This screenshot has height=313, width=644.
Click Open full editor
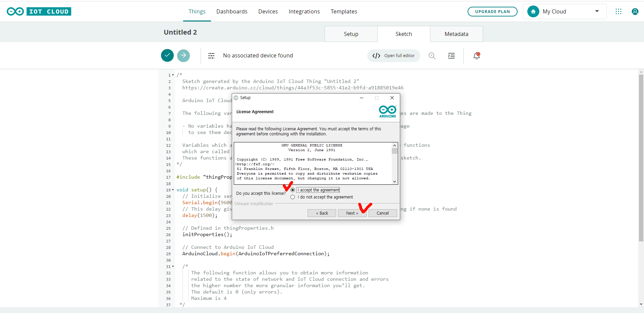click(x=394, y=56)
